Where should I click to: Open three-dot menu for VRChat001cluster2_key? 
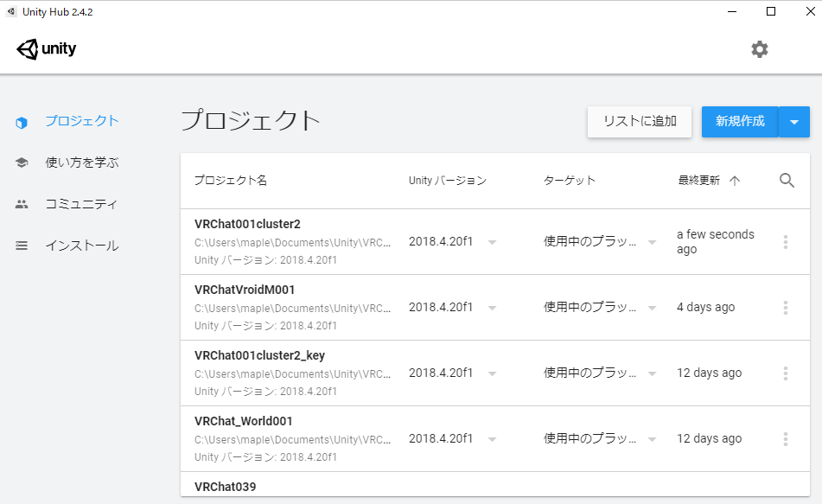pyautogui.click(x=786, y=373)
